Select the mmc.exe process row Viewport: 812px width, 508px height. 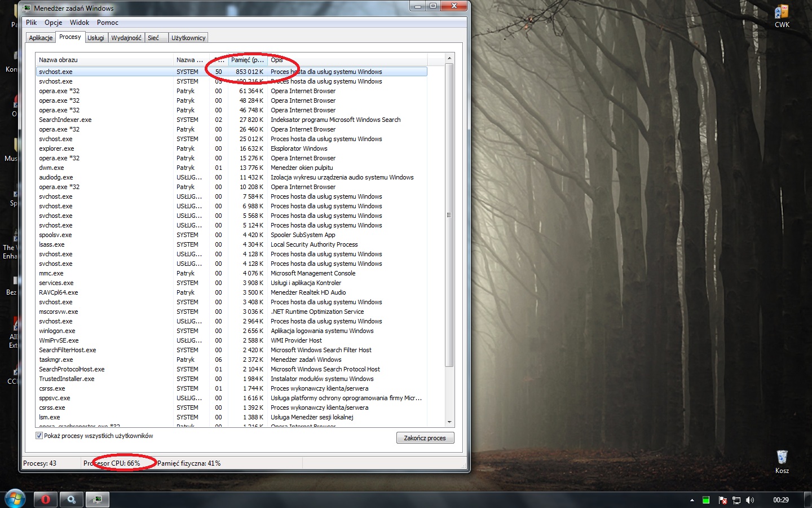click(x=231, y=273)
